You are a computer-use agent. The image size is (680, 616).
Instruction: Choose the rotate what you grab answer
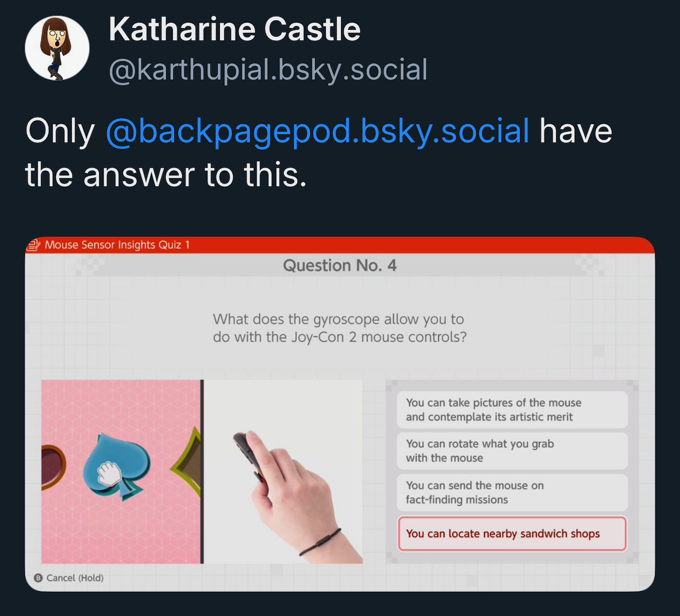tap(512, 451)
